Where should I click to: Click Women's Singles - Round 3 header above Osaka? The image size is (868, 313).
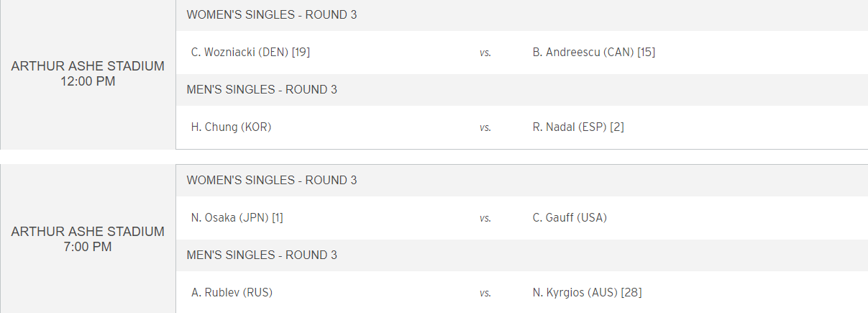pos(521,181)
